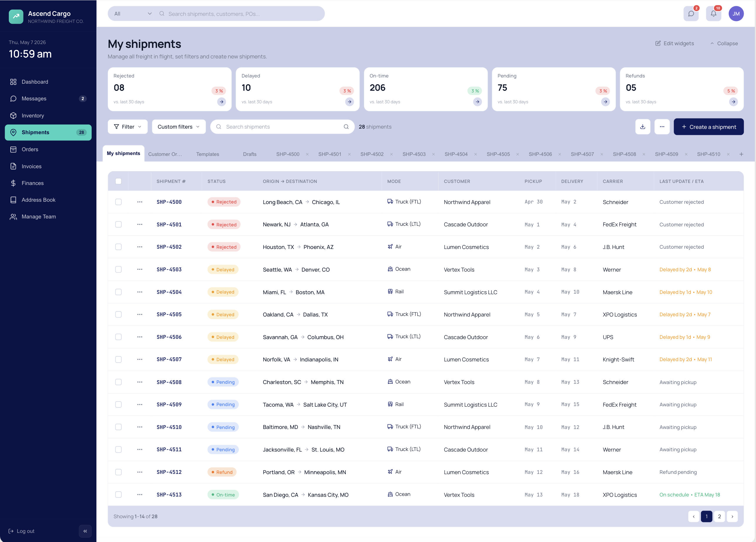Close the SHP-4503 tab

click(x=433, y=154)
